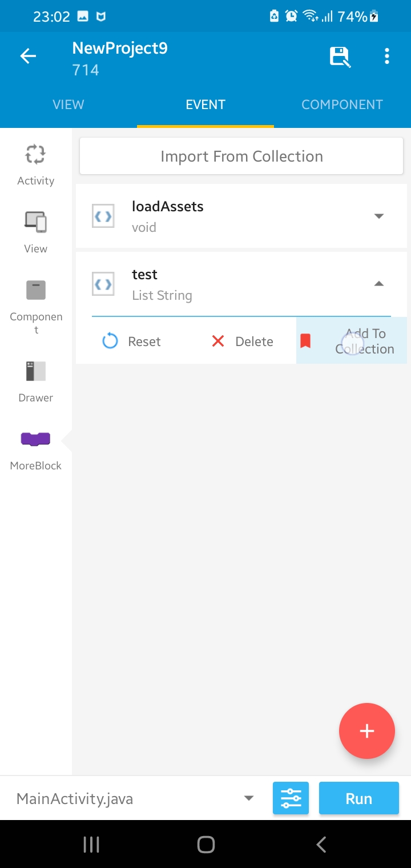
Task: Switch to the VIEW tab
Action: [x=68, y=105]
